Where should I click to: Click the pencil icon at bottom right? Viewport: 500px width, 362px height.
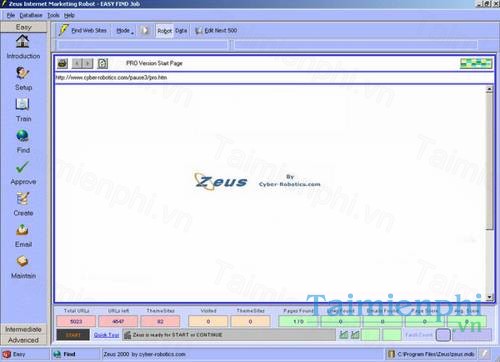point(485,354)
